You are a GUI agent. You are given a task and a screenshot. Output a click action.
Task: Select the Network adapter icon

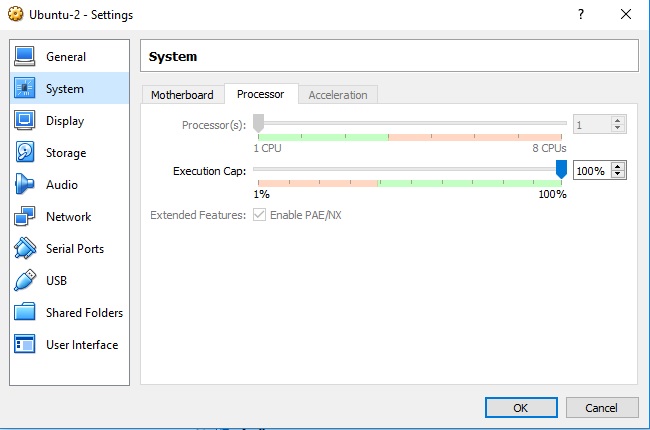pos(25,217)
